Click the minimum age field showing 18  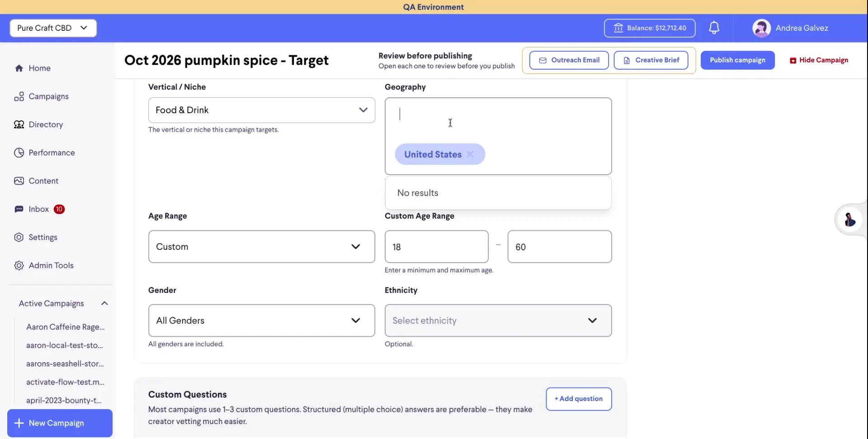[x=436, y=247]
